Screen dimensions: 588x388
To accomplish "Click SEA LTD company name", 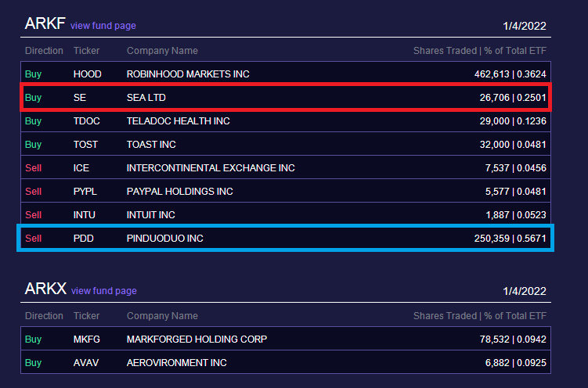I will pyautogui.click(x=146, y=98).
